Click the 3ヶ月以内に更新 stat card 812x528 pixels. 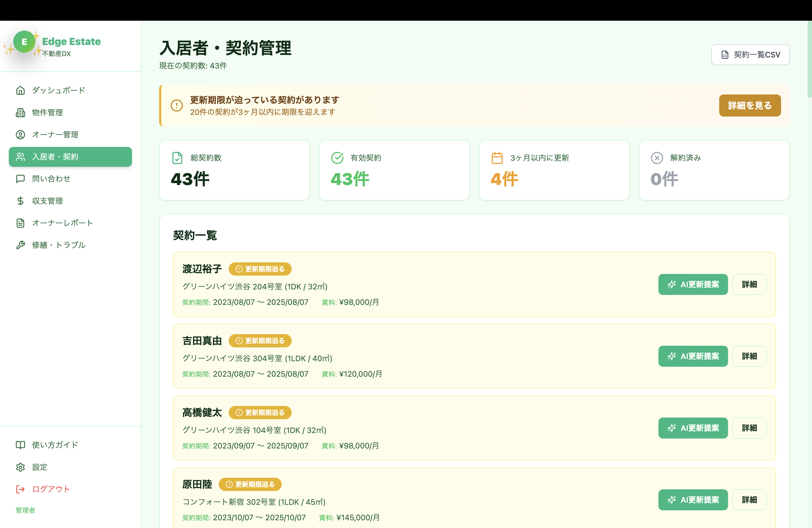[554, 170]
